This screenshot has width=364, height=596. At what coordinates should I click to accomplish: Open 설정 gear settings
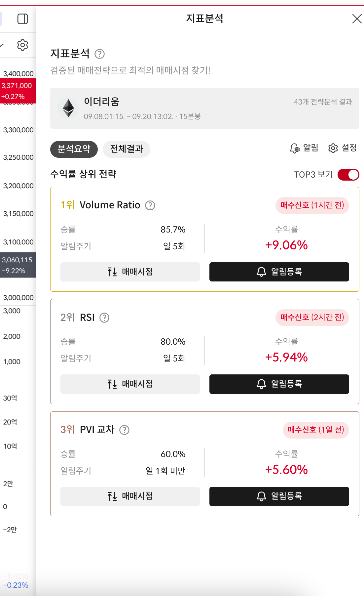[x=343, y=148]
